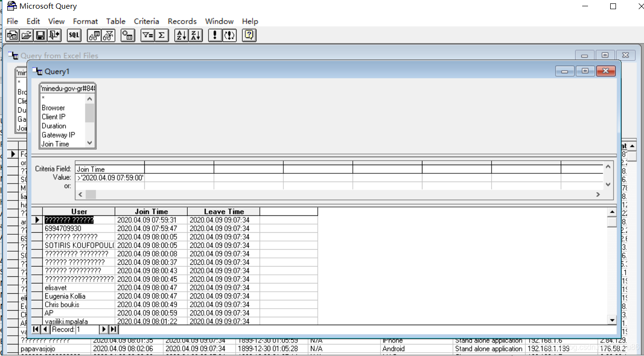644x356 pixels.
Task: Open the View SQL button
Action: [x=74, y=35]
